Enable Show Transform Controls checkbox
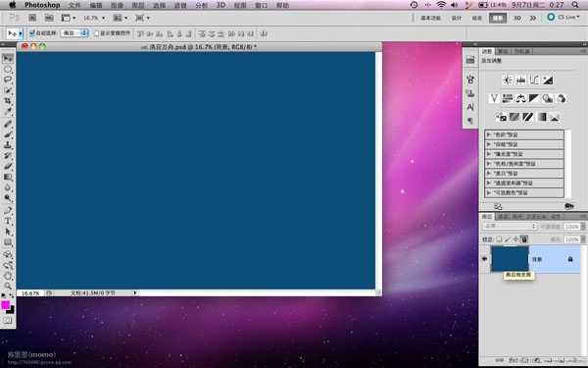This screenshot has height=368, width=588. [x=96, y=33]
